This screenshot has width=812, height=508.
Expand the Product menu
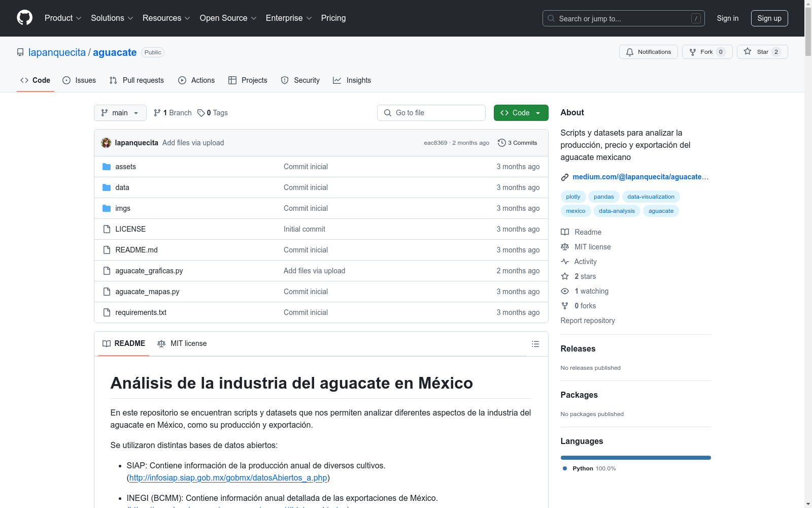[63, 18]
